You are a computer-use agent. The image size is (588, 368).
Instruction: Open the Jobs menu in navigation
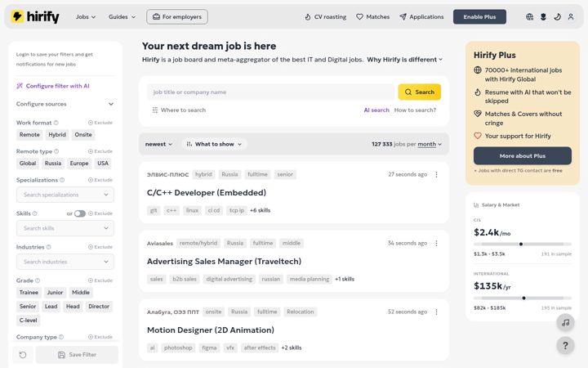point(86,17)
